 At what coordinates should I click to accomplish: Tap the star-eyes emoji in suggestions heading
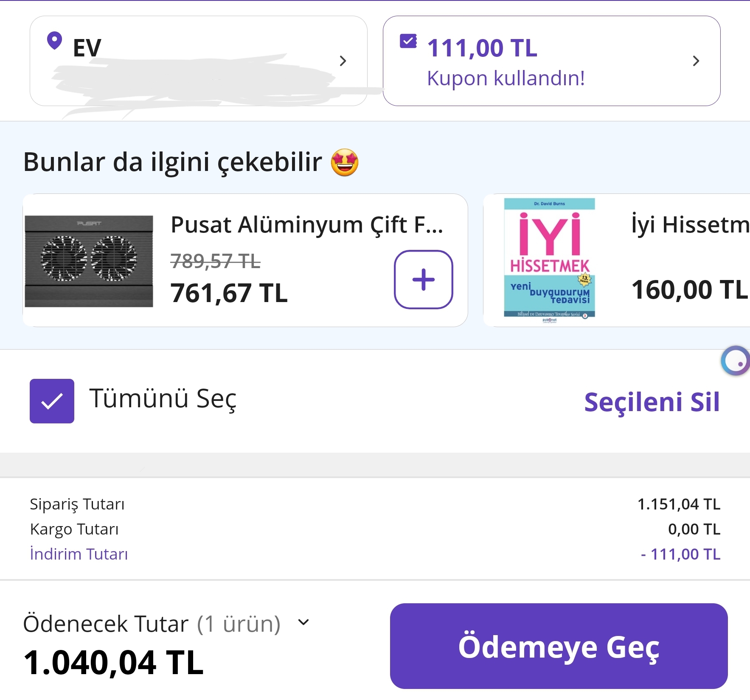[x=345, y=162]
